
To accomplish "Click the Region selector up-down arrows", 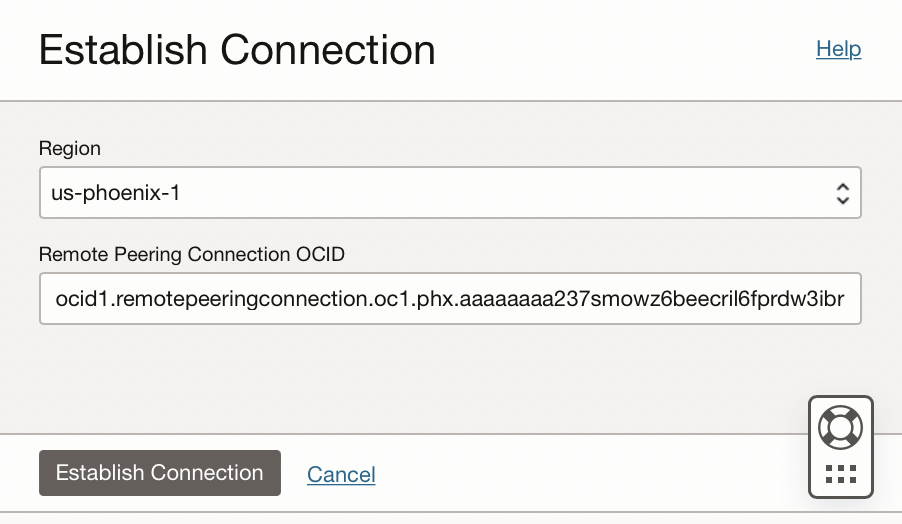I will [x=842, y=193].
